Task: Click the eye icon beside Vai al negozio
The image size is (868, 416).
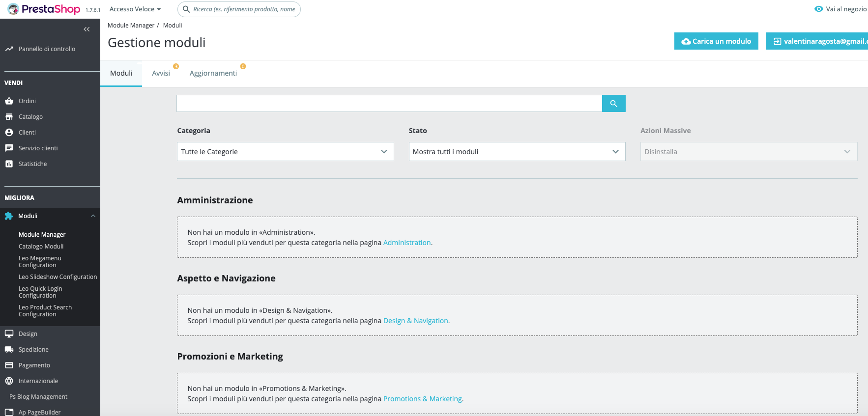Action: point(818,9)
